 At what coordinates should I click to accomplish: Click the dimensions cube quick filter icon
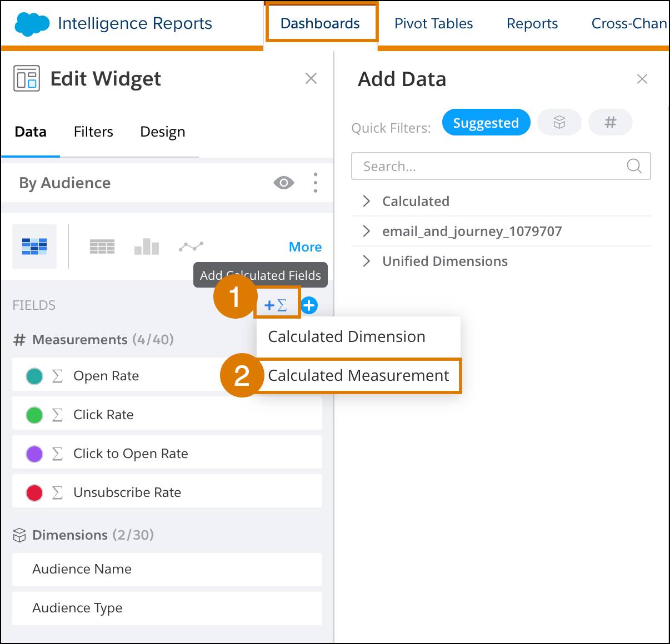[x=559, y=122]
